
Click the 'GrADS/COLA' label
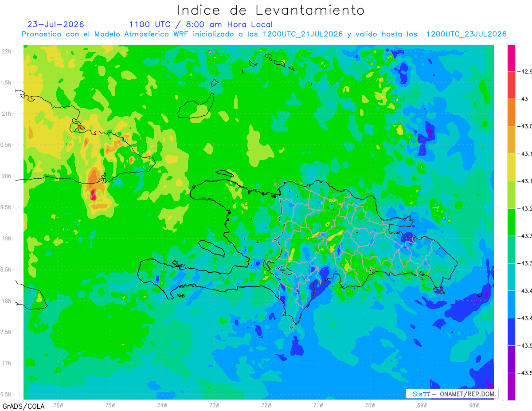(x=23, y=406)
